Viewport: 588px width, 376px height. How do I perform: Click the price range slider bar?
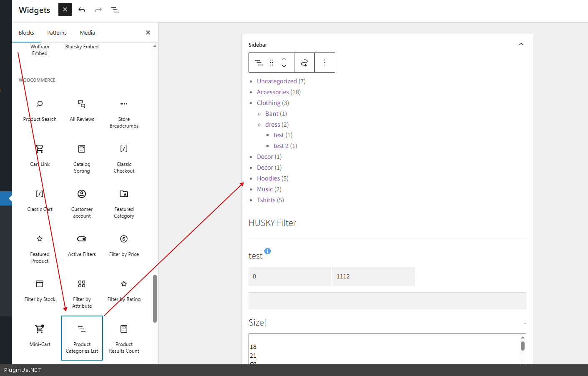(x=387, y=301)
